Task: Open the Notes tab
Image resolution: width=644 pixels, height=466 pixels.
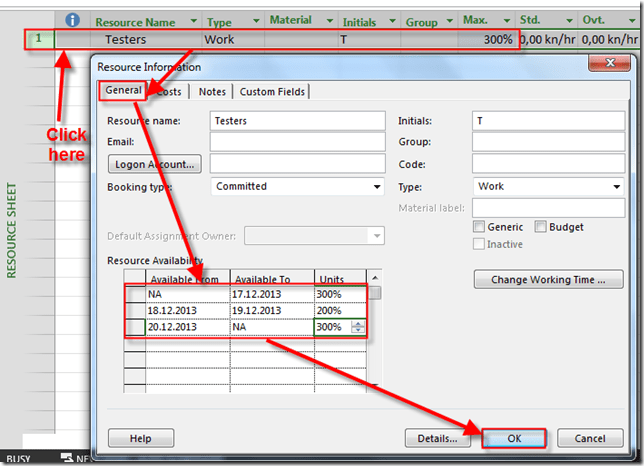Action: (x=212, y=91)
